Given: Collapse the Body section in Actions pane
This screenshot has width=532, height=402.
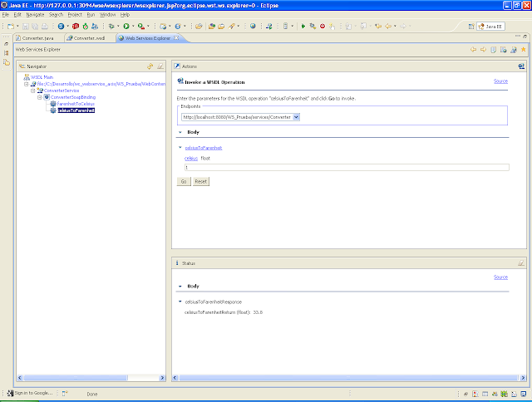Looking at the screenshot, I should pos(180,132).
